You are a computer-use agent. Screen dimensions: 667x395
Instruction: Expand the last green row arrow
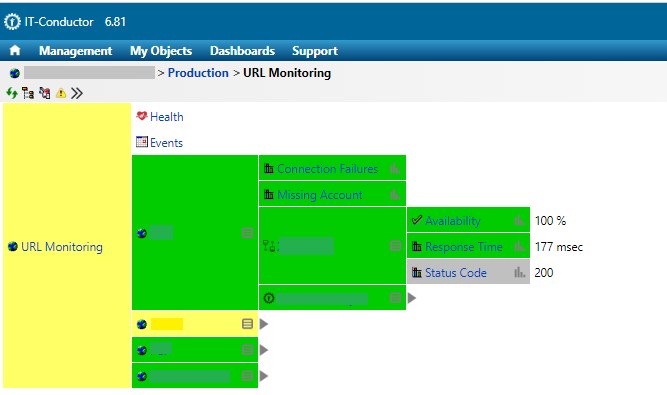click(264, 376)
